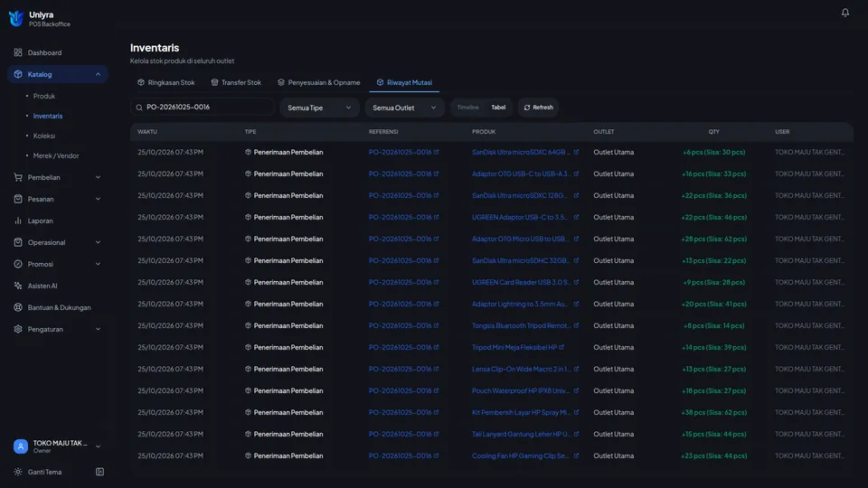Go to Merek / Vendor in sidebar
The height and width of the screenshot is (488, 868).
(56, 155)
